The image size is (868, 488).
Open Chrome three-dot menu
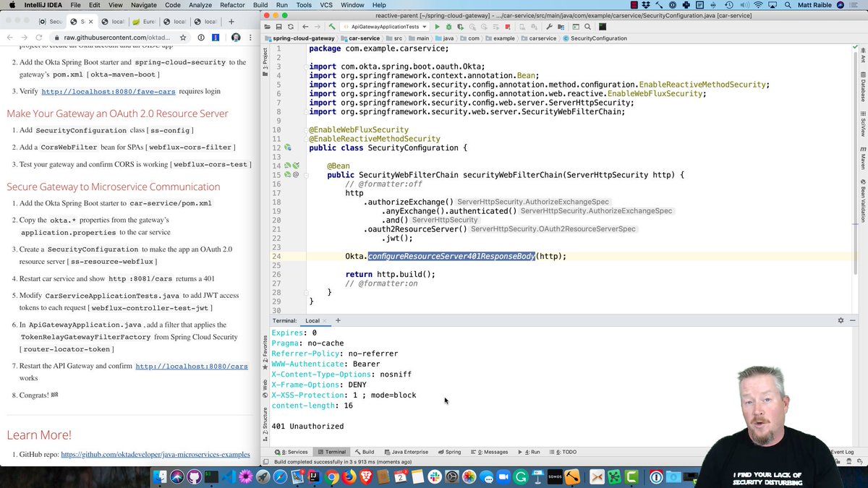(251, 38)
